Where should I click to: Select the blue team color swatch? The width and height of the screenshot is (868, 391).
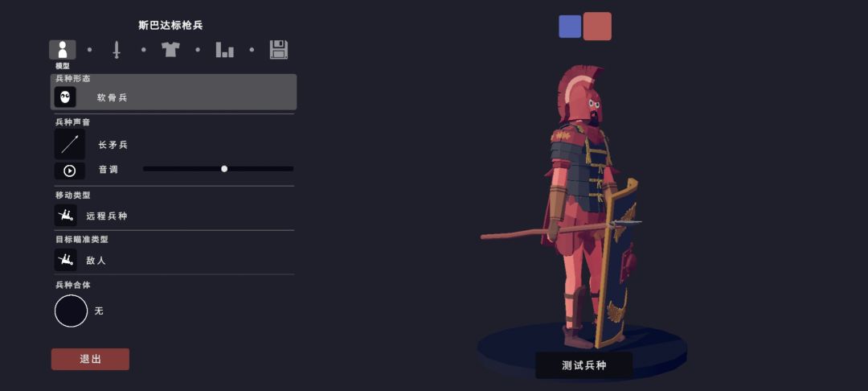(x=570, y=27)
